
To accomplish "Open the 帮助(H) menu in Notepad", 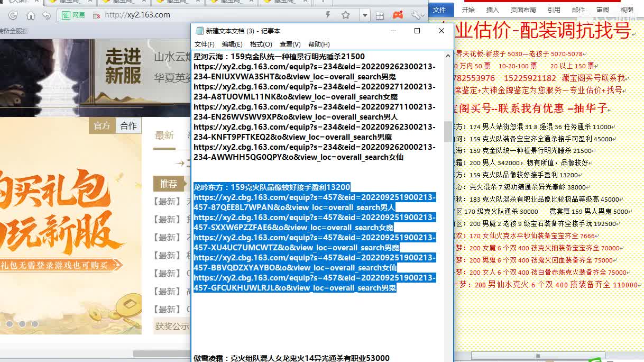I will pyautogui.click(x=319, y=44).
